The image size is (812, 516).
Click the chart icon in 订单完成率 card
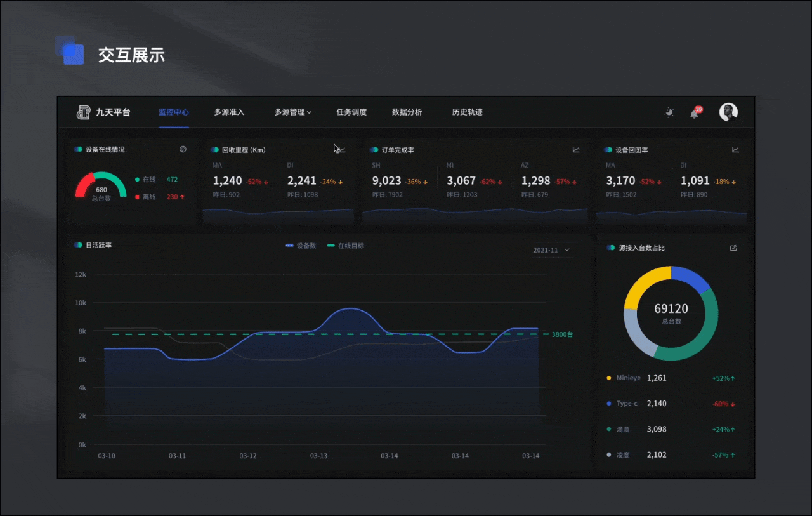click(576, 150)
